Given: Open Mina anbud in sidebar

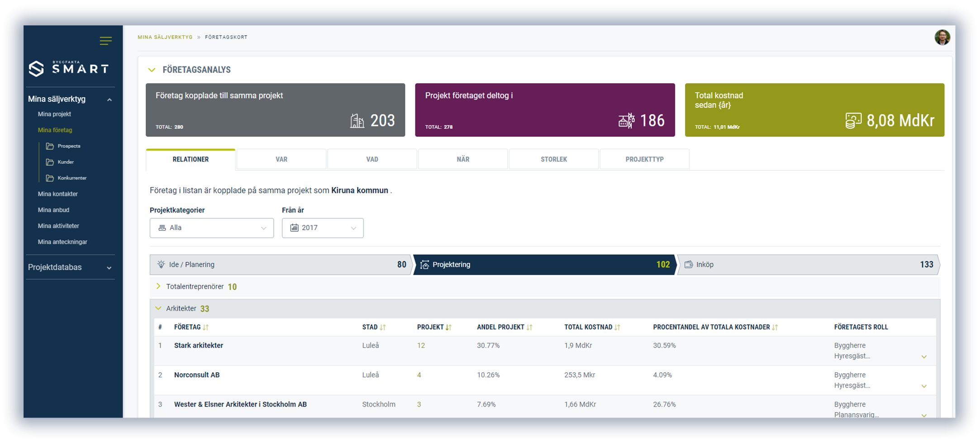Looking at the screenshot, I should pos(53,210).
